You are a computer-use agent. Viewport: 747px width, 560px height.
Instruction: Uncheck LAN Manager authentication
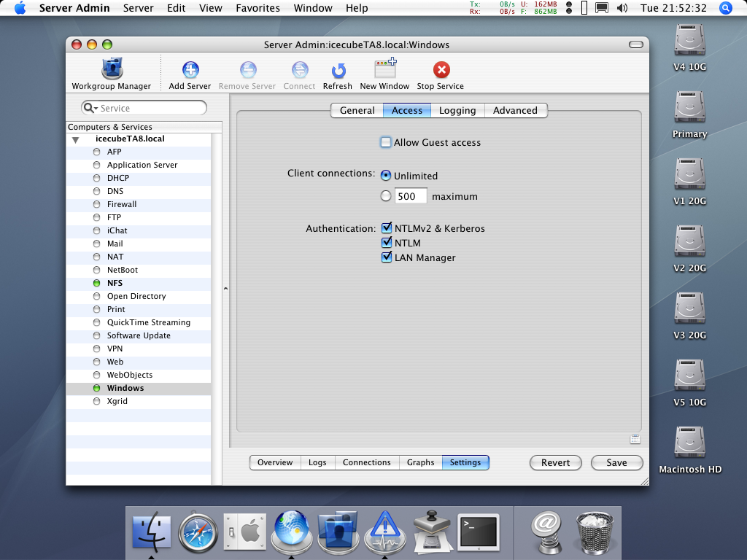pyautogui.click(x=387, y=257)
